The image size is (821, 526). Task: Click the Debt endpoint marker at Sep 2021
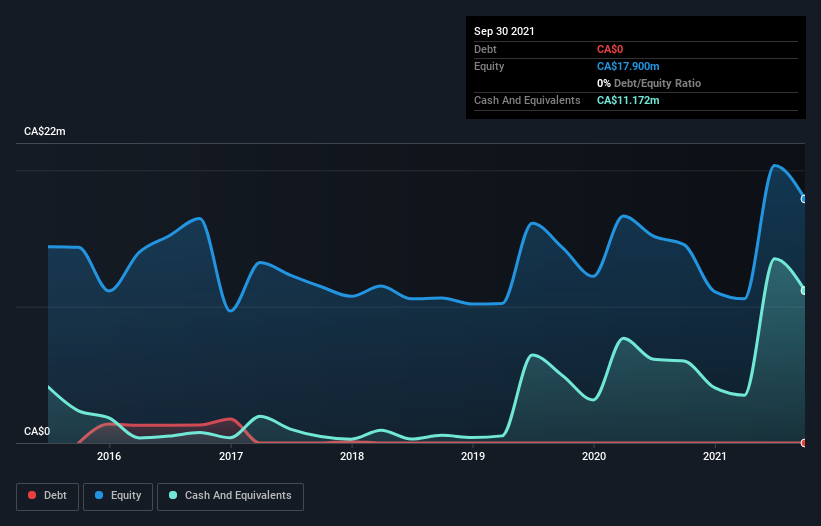click(x=804, y=443)
